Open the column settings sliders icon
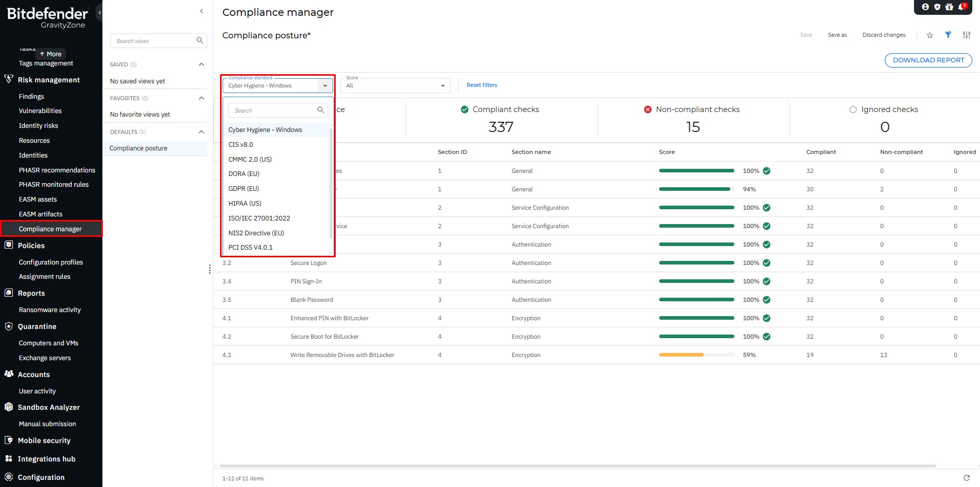The height and width of the screenshot is (487, 980). [966, 35]
